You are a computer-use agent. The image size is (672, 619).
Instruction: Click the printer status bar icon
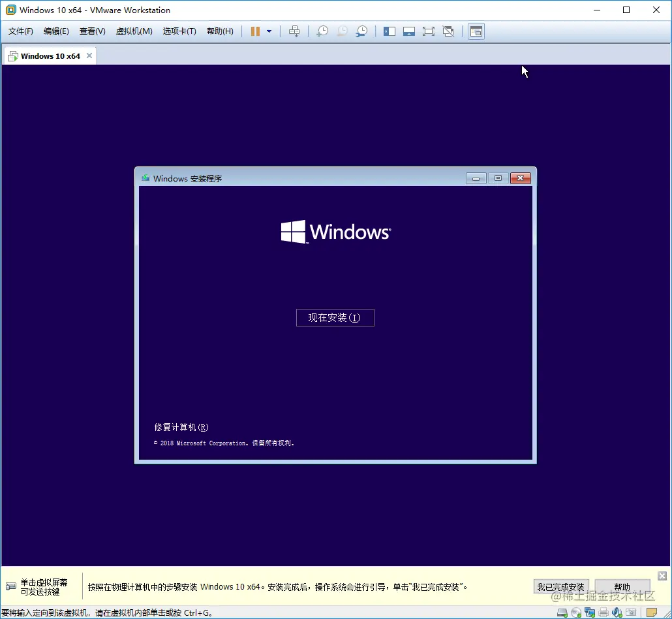coord(603,612)
